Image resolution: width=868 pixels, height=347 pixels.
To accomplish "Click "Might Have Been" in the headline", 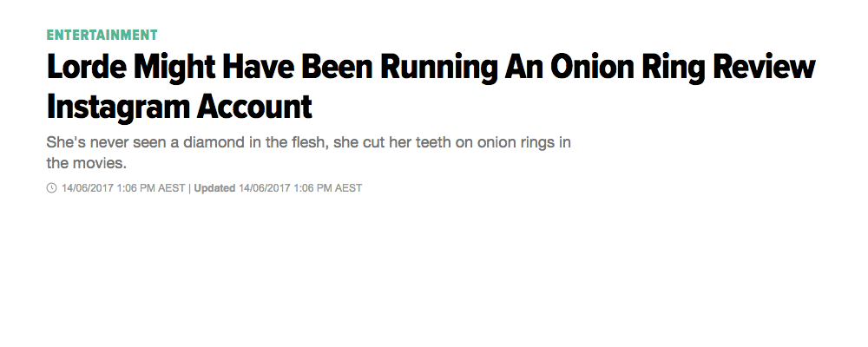I will (x=252, y=69).
